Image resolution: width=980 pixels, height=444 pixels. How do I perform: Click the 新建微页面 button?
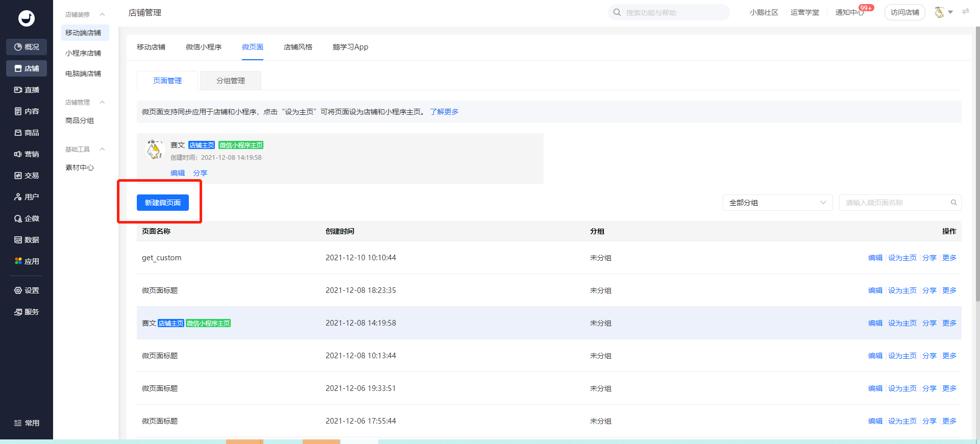(x=163, y=203)
